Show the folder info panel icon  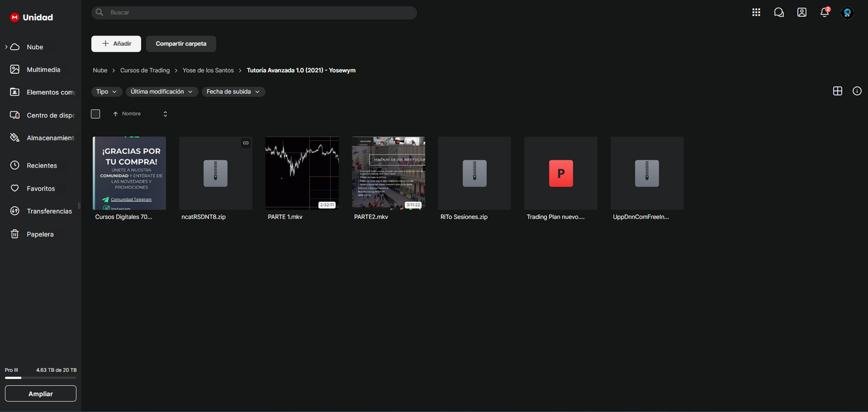pos(857,91)
